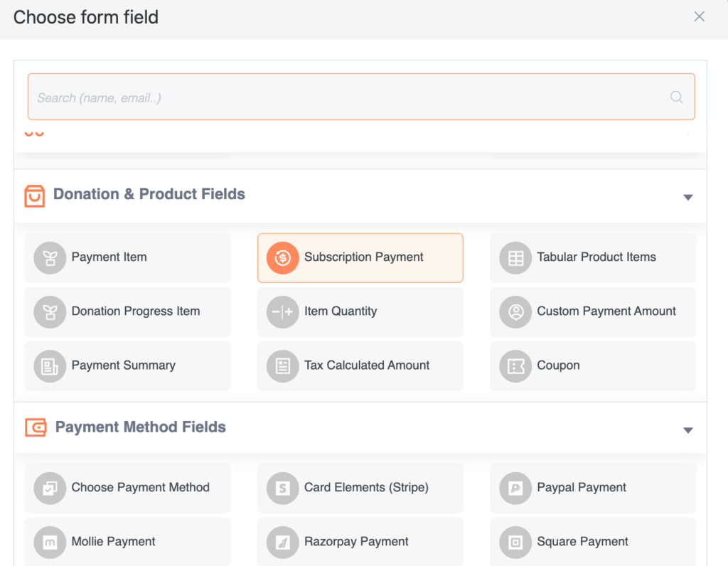The width and height of the screenshot is (728, 566).
Task: Select the Custom Payment Amount icon
Action: click(x=515, y=312)
